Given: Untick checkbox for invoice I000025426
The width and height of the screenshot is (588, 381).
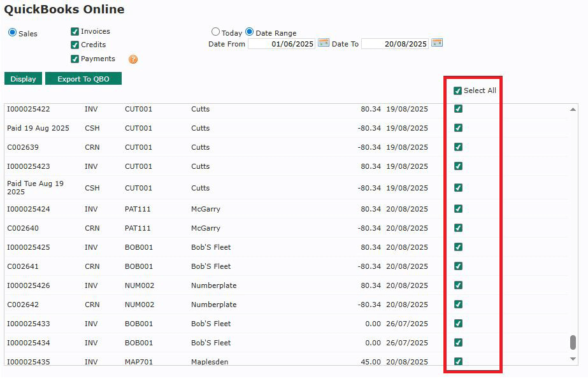Looking at the screenshot, I should 458,285.
